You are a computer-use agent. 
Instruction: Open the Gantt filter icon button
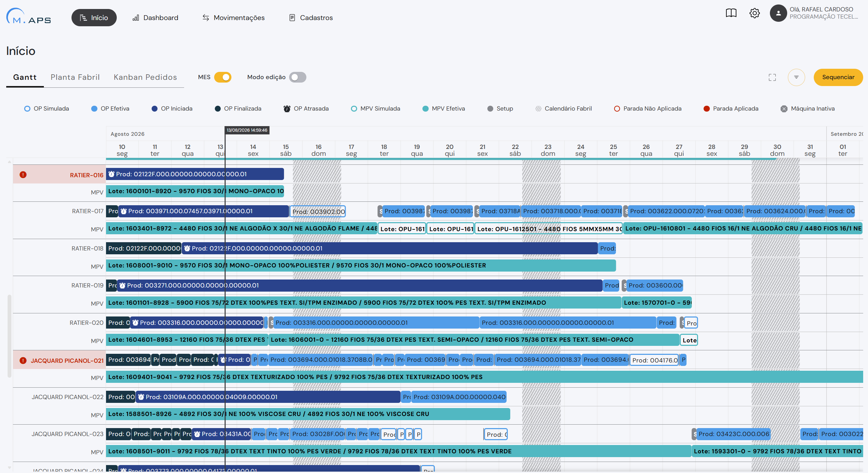796,77
